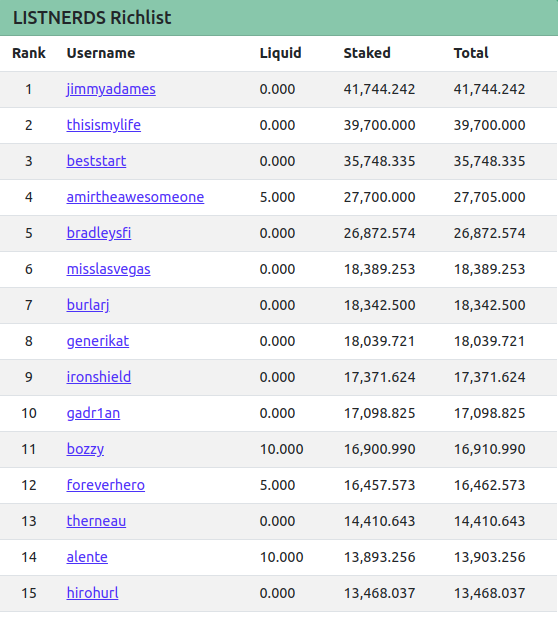The width and height of the screenshot is (558, 617).
Task: Select staked value 16,900.990 for bozzy
Action: pyautogui.click(x=379, y=449)
